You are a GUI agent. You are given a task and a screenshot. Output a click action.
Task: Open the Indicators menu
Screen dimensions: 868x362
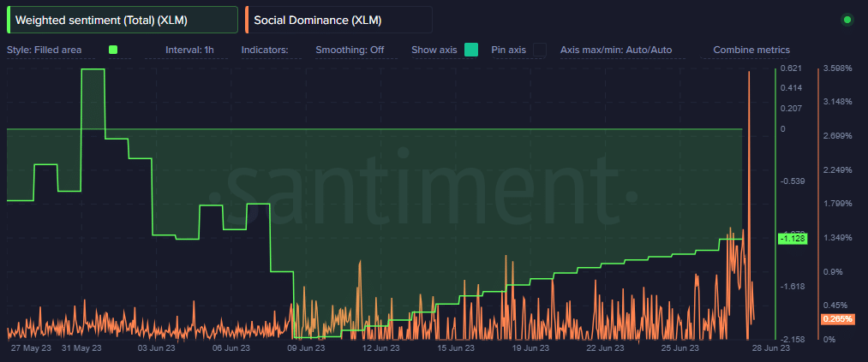click(x=265, y=50)
